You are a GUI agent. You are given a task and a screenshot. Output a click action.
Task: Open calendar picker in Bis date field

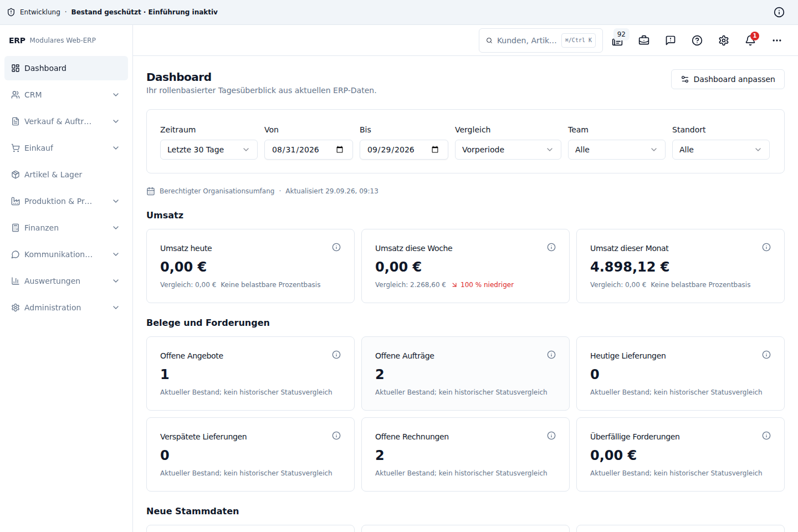pos(435,150)
